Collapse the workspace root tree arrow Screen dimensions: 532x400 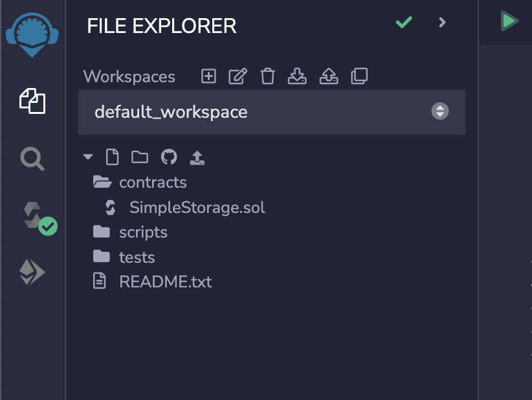pos(88,157)
